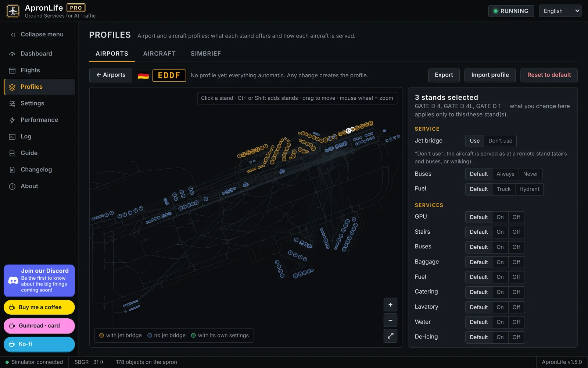
Task: Select Hydrant for Fuel
Action: click(529, 189)
